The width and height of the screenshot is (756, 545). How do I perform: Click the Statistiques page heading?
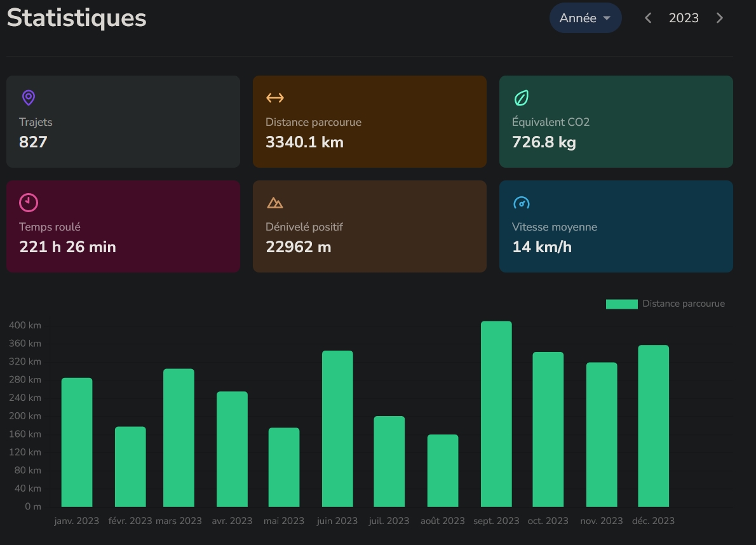point(77,18)
